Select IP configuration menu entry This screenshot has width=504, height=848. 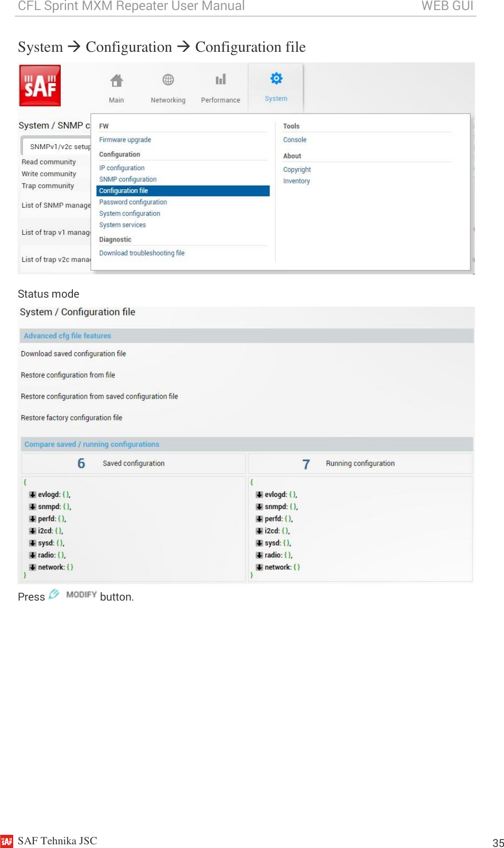[122, 168]
